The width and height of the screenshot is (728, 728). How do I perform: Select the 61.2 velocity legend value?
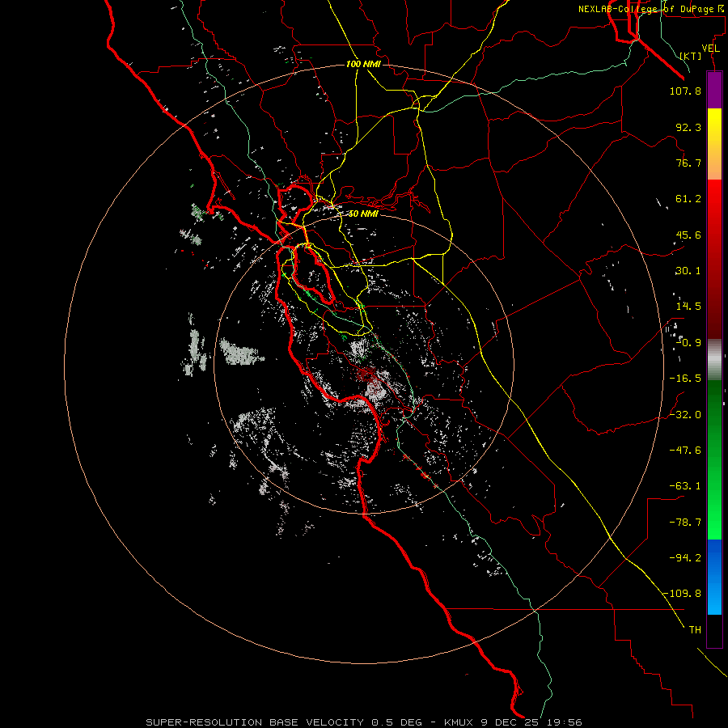pyautogui.click(x=688, y=199)
